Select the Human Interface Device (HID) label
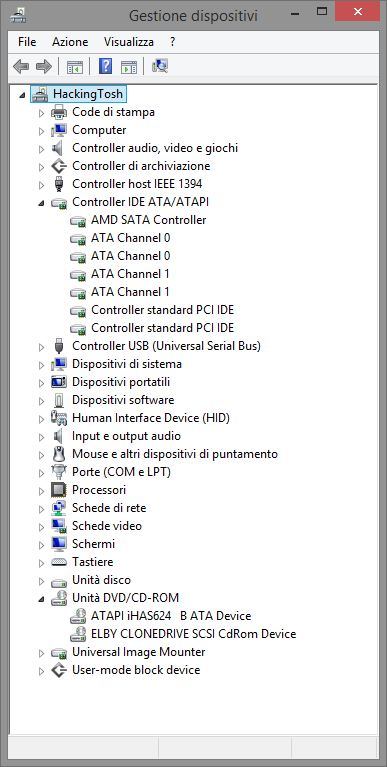Screen dimensions: 387x767 coord(151,418)
